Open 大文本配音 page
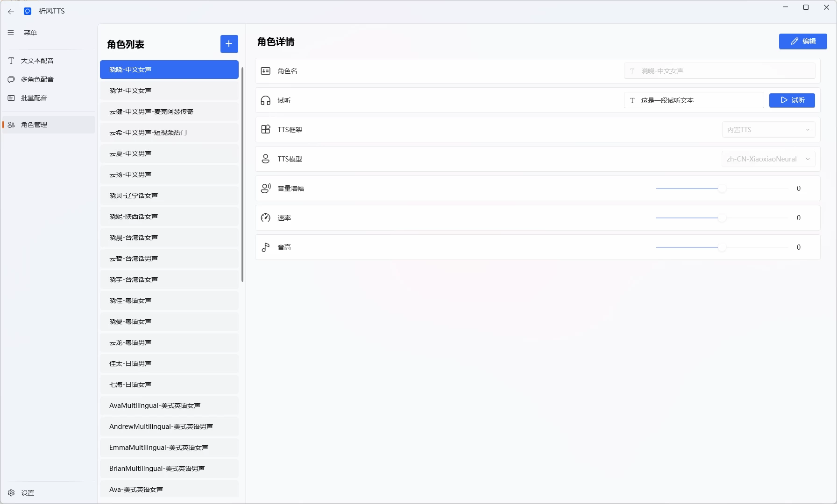Image resolution: width=837 pixels, height=504 pixels. point(49,61)
